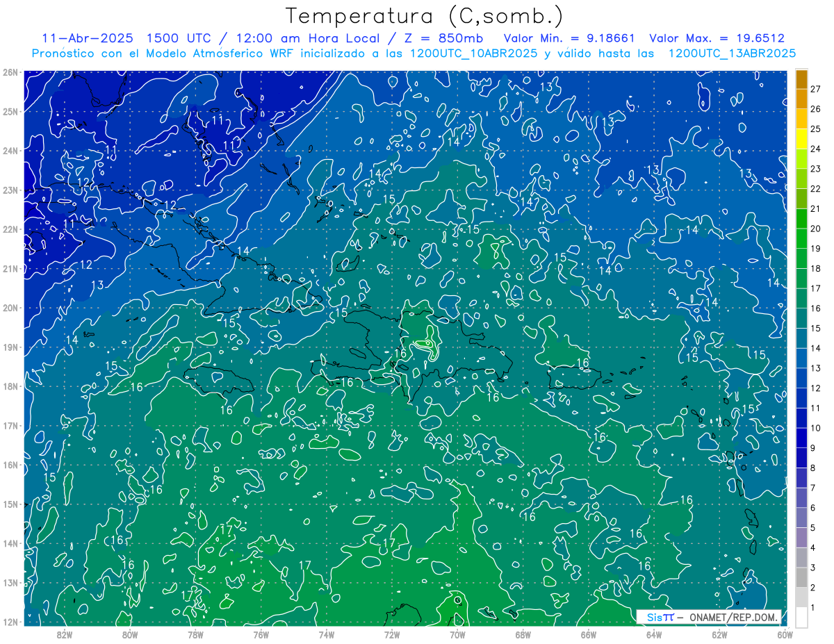Click the 16N latitude axis label
The height and width of the screenshot is (644, 834).
pyautogui.click(x=10, y=465)
